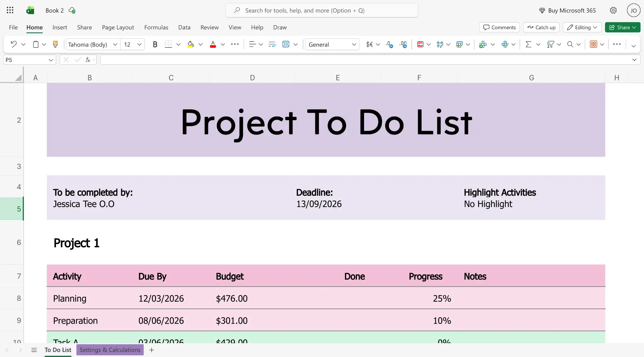Click Buy Microsoft 365
The image size is (644, 357).
(x=567, y=10)
